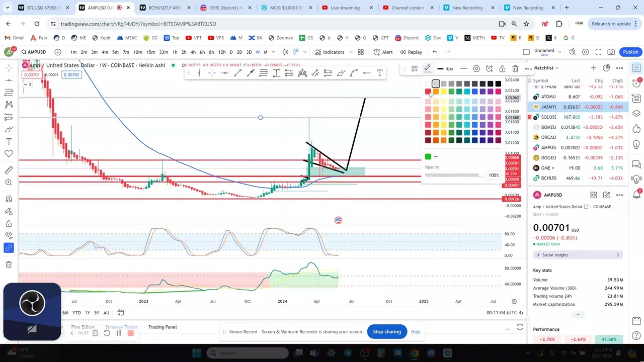Switch to the 15m timeframe
This screenshot has width=644, height=362.
click(x=150, y=52)
